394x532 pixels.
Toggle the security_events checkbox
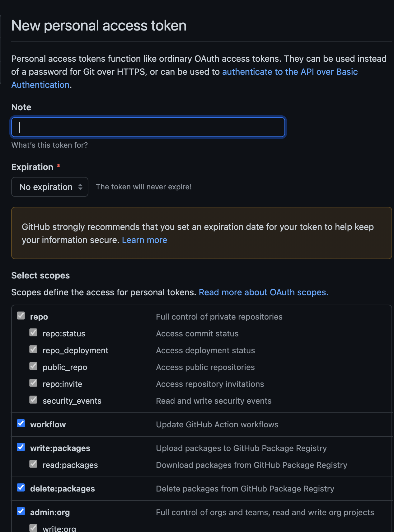(x=33, y=400)
